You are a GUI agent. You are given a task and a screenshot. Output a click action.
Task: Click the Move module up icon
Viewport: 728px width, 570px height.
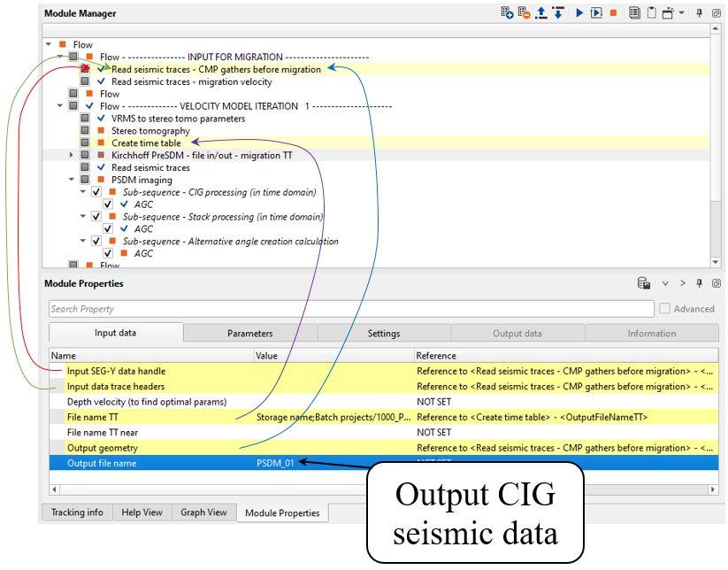[541, 13]
